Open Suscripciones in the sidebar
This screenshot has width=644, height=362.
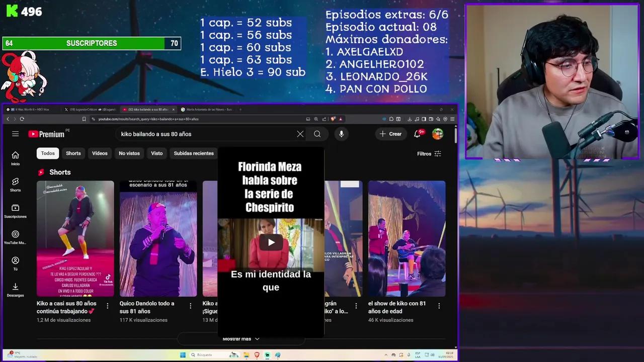click(16, 211)
